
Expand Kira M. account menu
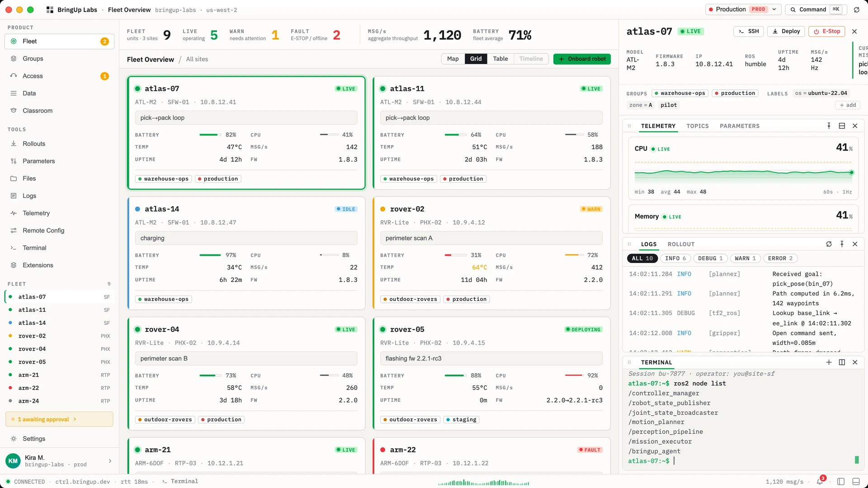tap(59, 461)
